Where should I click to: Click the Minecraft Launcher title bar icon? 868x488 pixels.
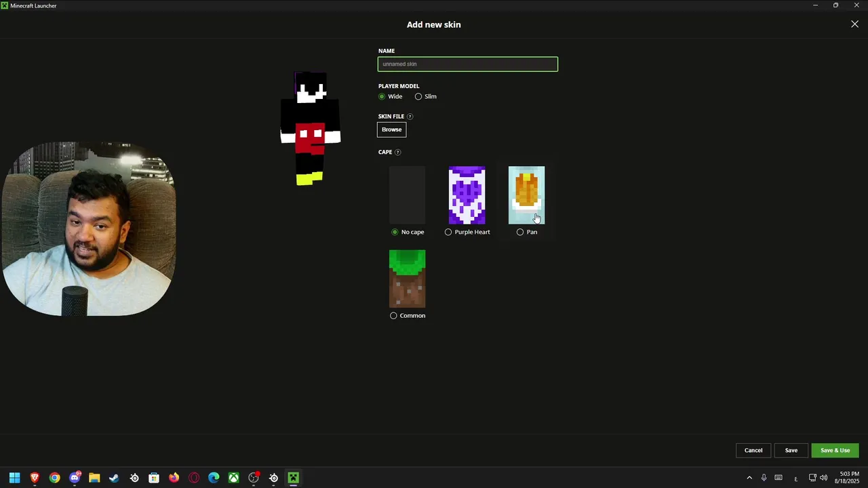point(5,5)
